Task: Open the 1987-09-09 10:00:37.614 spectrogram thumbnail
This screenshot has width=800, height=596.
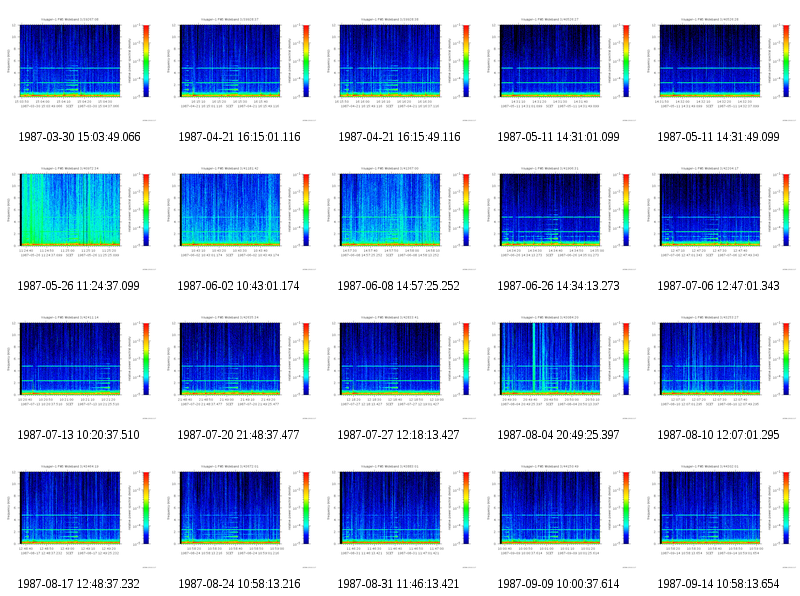Action: point(559,516)
